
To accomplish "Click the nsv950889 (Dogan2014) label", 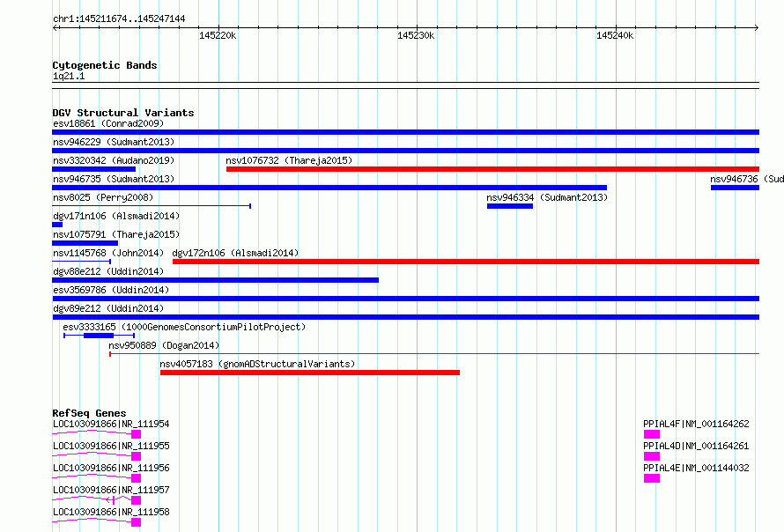I will pos(164,345).
